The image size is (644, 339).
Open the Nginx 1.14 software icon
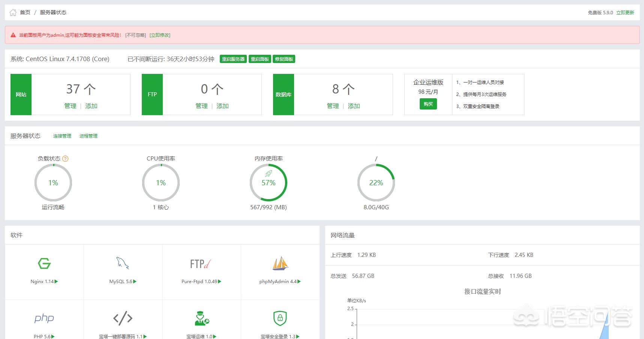click(x=44, y=264)
